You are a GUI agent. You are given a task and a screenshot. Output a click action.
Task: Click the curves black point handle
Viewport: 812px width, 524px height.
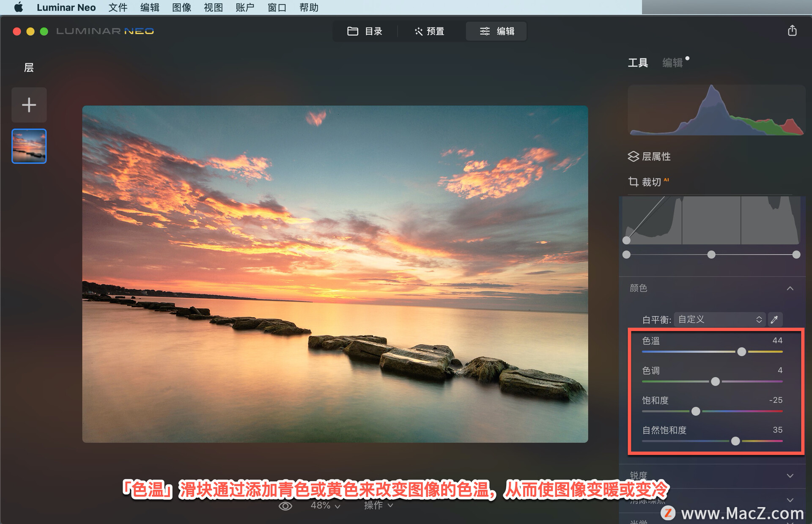click(x=626, y=240)
